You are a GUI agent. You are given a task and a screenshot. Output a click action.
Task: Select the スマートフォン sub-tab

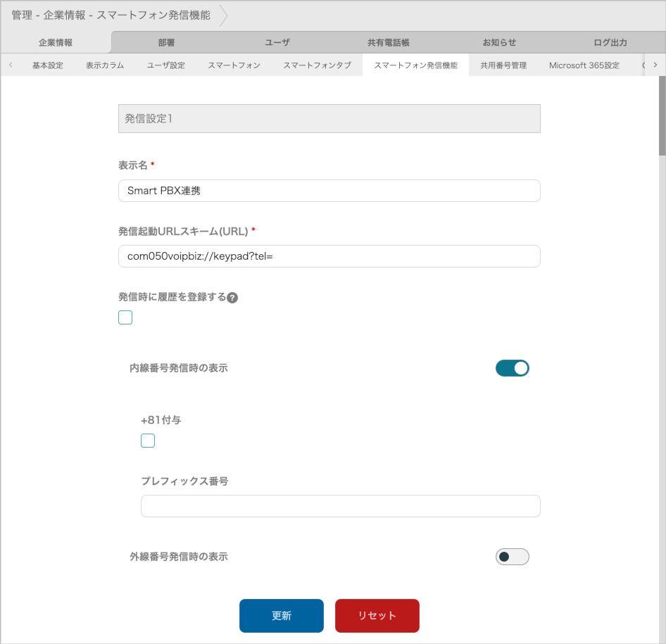pos(234,65)
